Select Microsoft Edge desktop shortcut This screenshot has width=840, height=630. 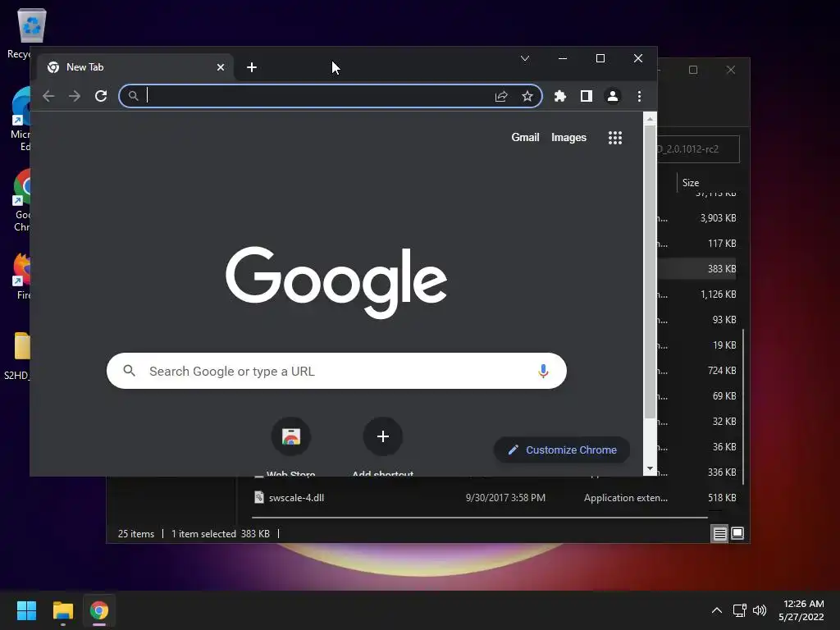click(21, 120)
